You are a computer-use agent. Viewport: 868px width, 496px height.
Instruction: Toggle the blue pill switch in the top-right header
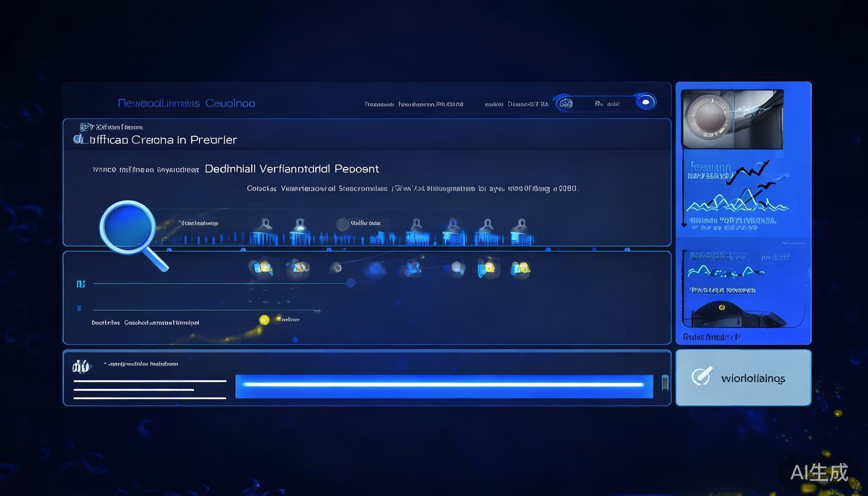[645, 101]
